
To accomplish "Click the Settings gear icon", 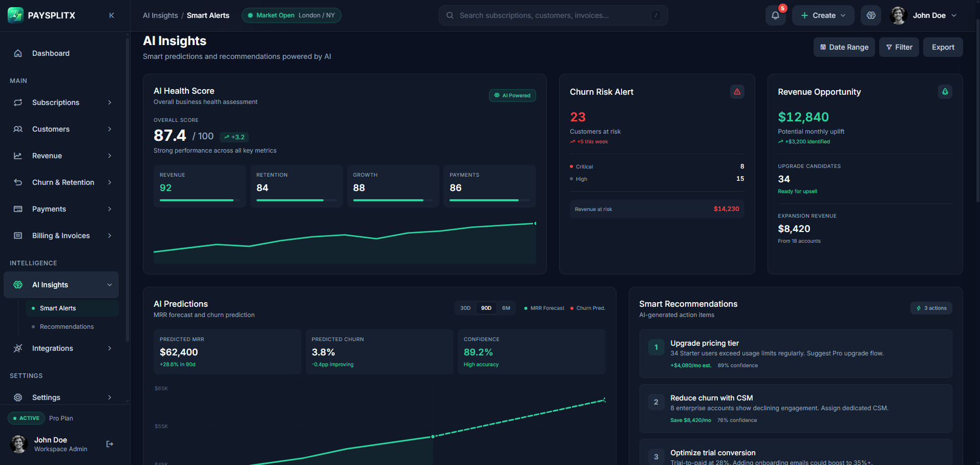I will pyautogui.click(x=18, y=397).
